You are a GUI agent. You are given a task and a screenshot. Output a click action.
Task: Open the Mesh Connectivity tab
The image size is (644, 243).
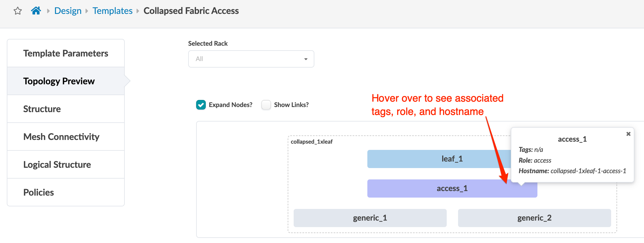(61, 137)
